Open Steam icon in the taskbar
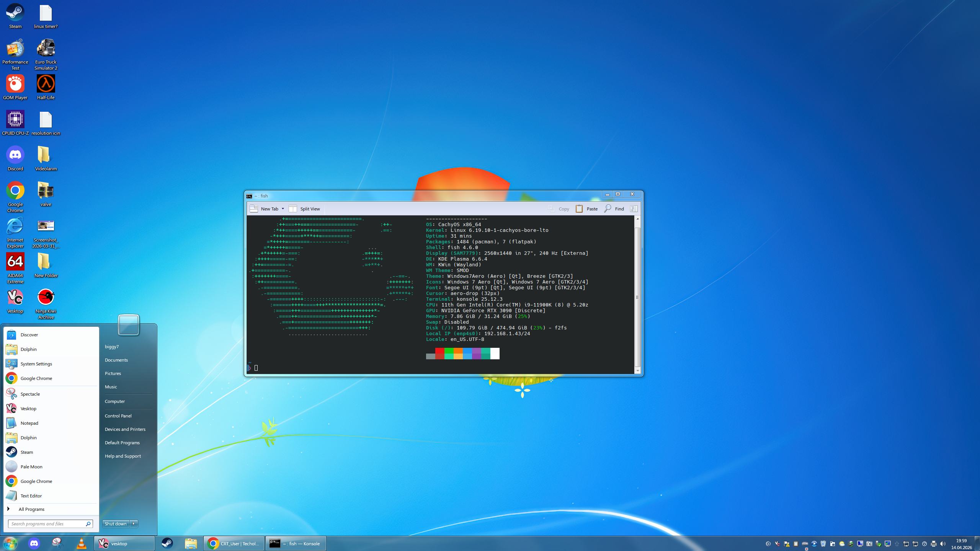This screenshot has width=980, height=551. pos(167,543)
